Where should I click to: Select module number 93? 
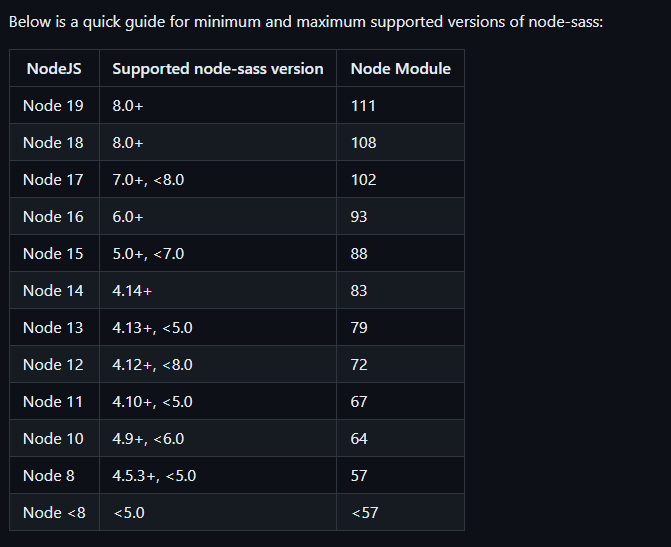coord(359,217)
